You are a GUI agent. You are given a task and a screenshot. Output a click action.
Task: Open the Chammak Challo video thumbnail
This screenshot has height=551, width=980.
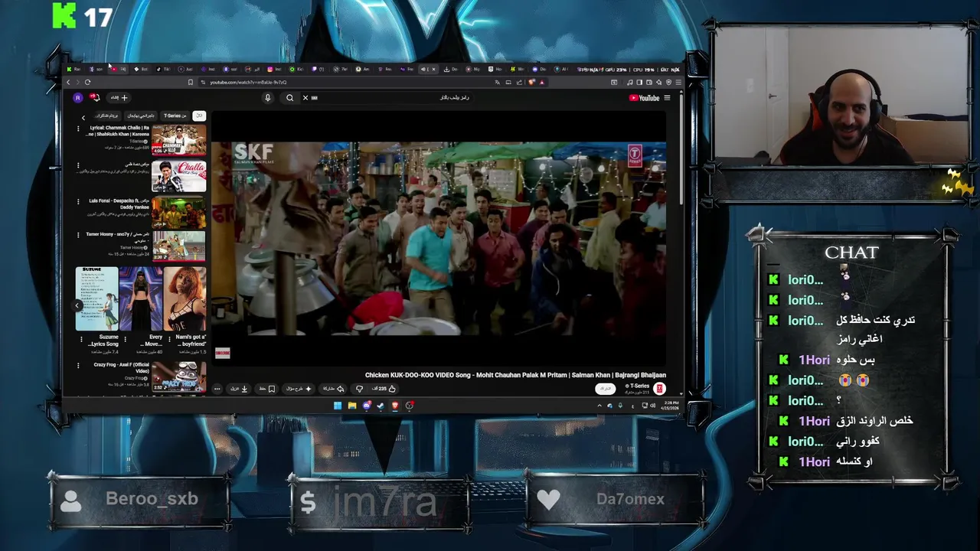click(x=178, y=140)
